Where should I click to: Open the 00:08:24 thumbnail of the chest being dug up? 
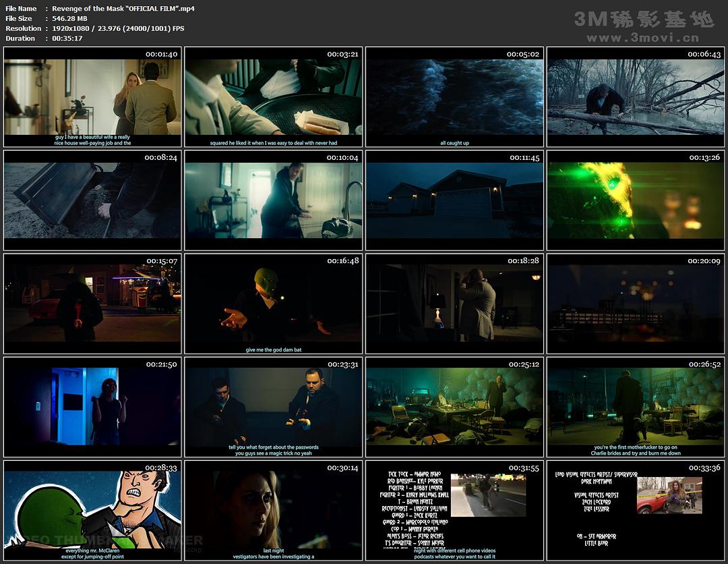[x=92, y=200]
